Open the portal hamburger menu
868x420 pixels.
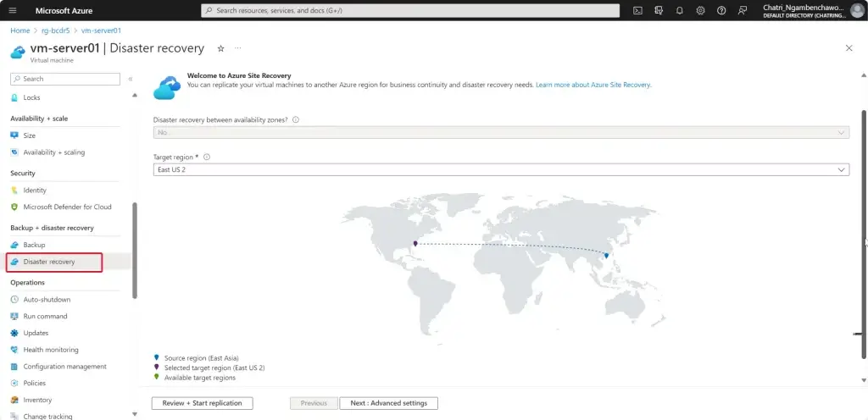tap(13, 10)
